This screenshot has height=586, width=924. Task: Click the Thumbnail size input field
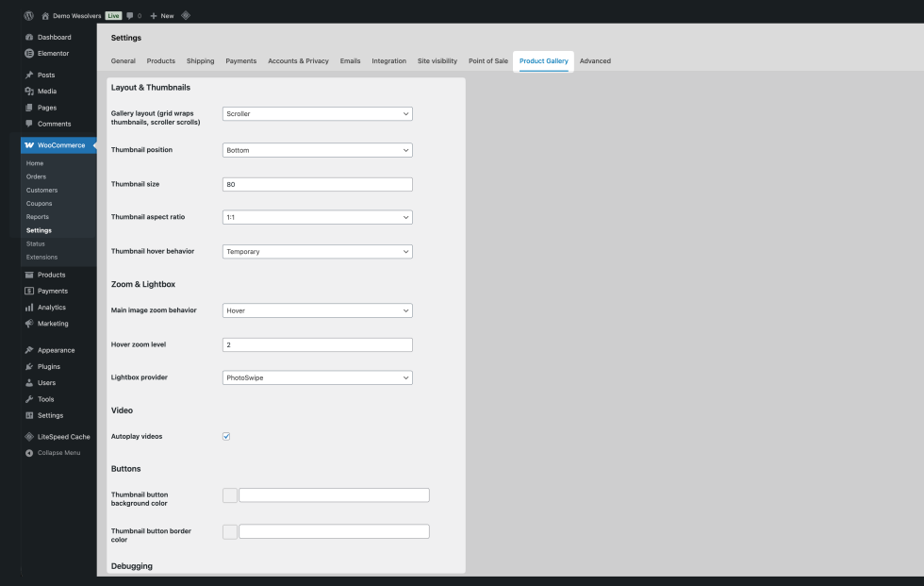[318, 185]
